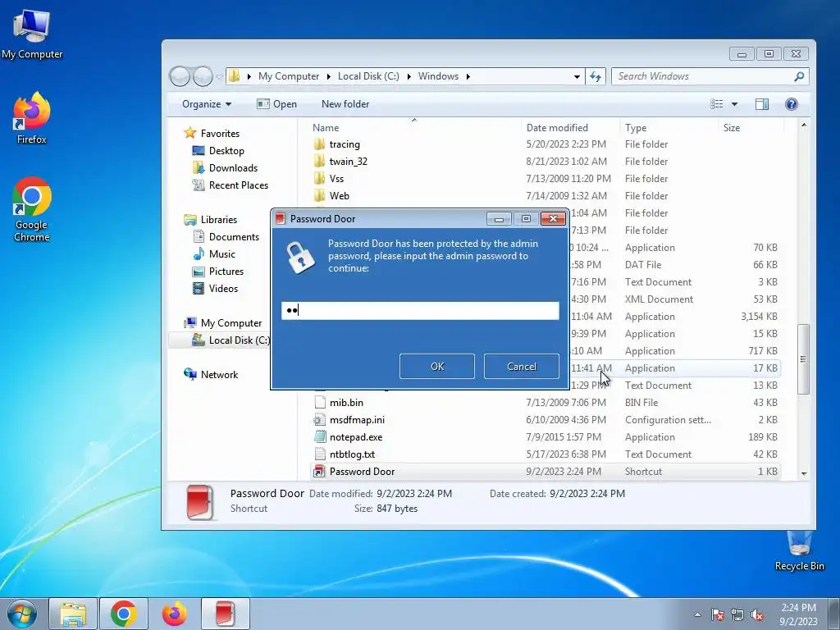Open the taskbar clock showing 2:24 PM
Screen dimensions: 840x630
798,614
